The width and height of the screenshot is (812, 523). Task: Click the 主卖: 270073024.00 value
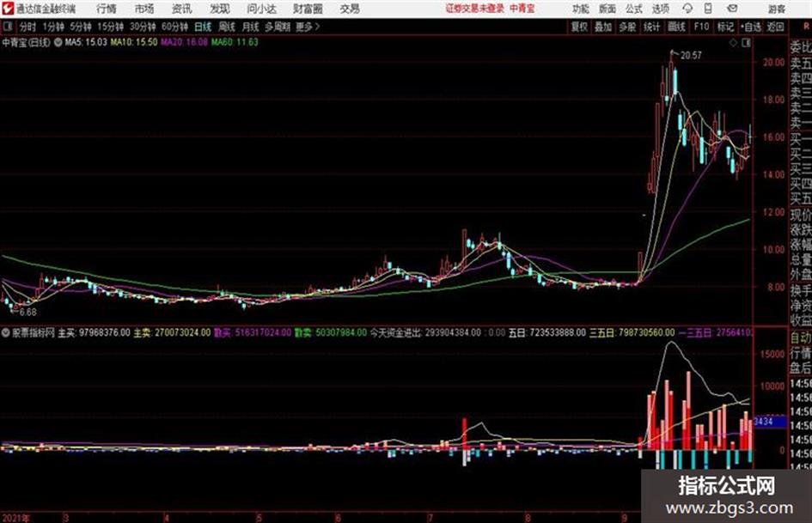173,332
